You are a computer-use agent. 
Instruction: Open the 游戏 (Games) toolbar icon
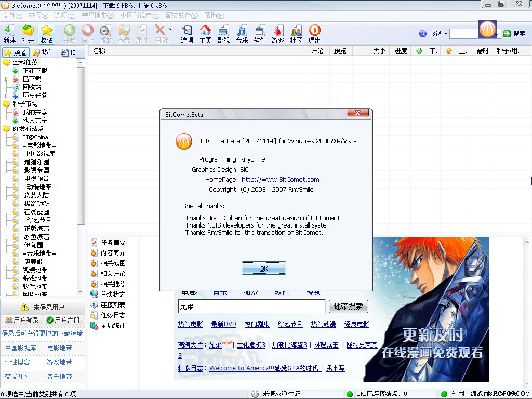(x=278, y=34)
